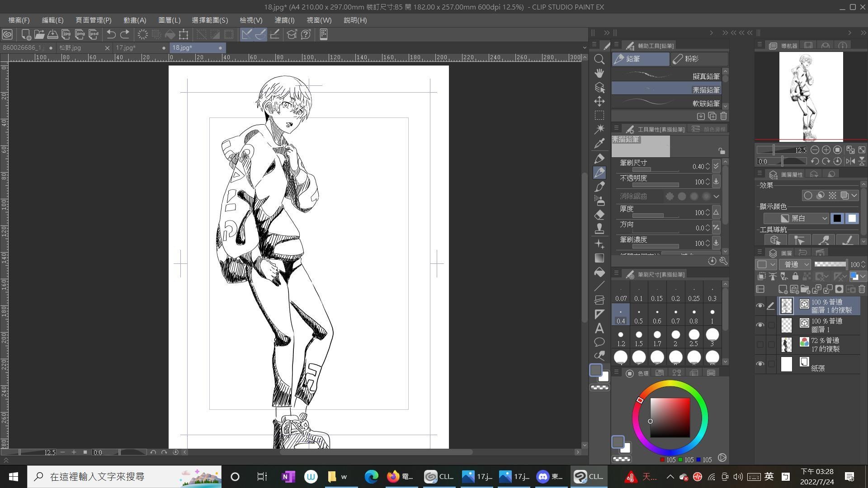This screenshot has height=488, width=868.
Task: Select the Eraser tool
Action: 599,215
